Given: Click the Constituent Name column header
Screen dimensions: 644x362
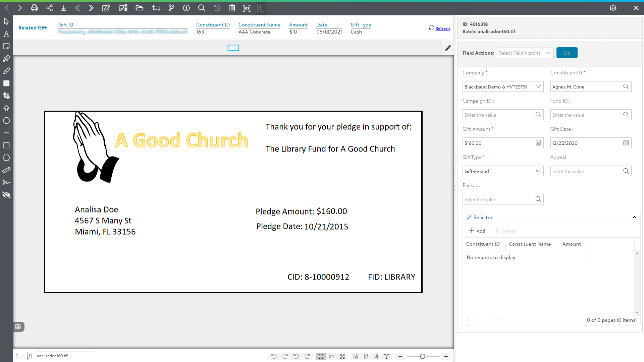Looking at the screenshot, I should (530, 244).
